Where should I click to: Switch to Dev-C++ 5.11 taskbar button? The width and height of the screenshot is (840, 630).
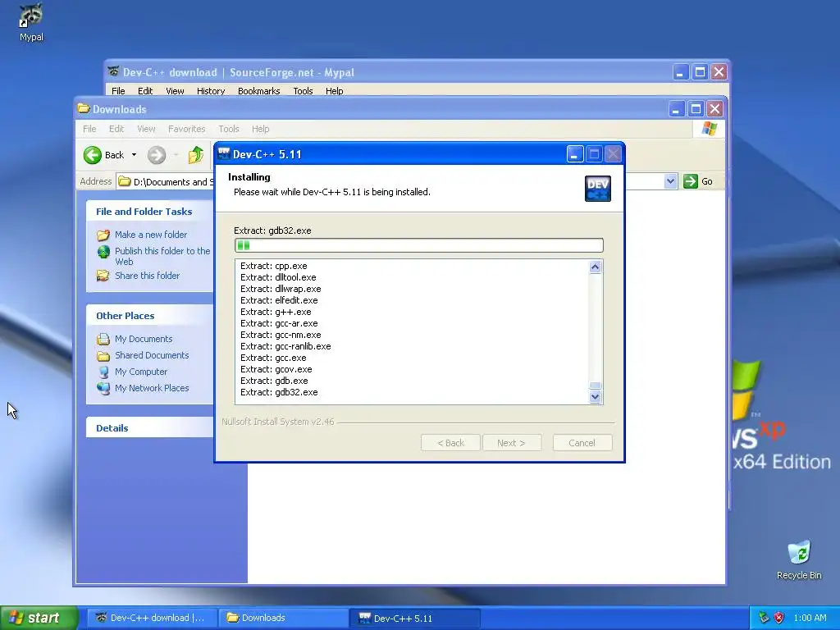coord(415,618)
